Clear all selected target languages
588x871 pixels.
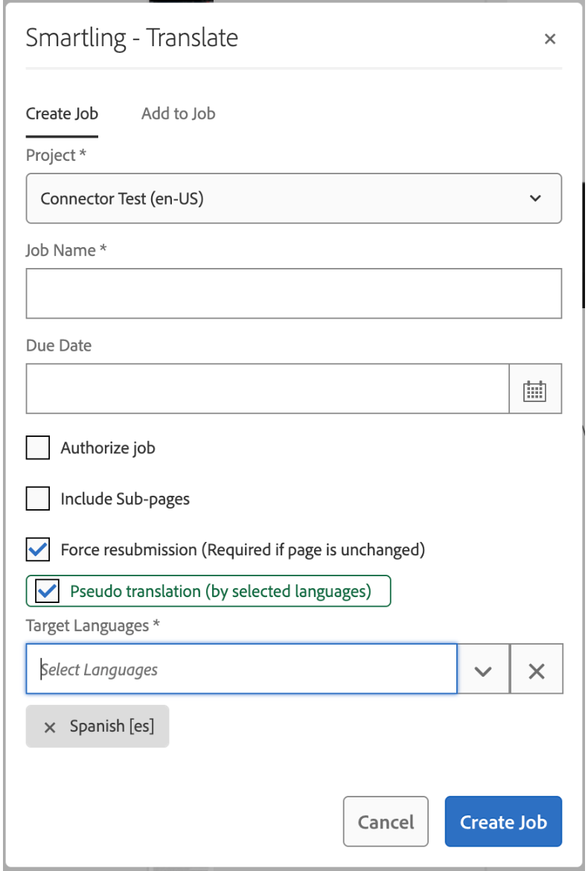point(537,669)
